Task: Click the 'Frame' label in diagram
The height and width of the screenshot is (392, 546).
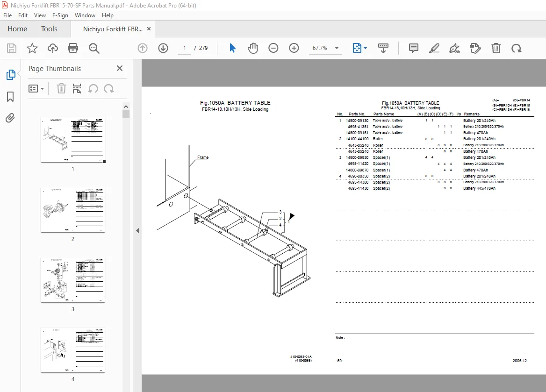Action: click(203, 157)
